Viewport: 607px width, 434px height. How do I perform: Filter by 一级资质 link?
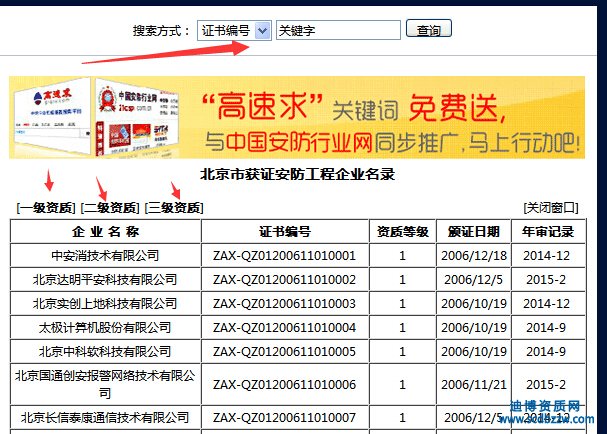point(46,208)
